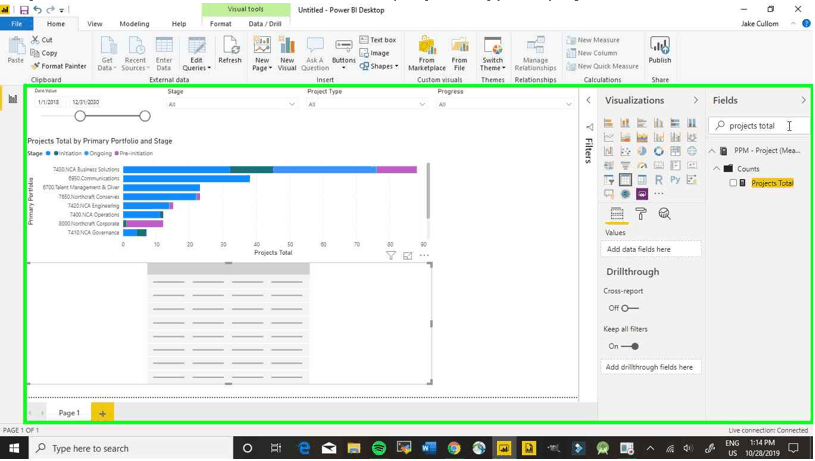This screenshot has width=815, height=461.
Task: Select the Python (Py) visual
Action: pos(675,180)
